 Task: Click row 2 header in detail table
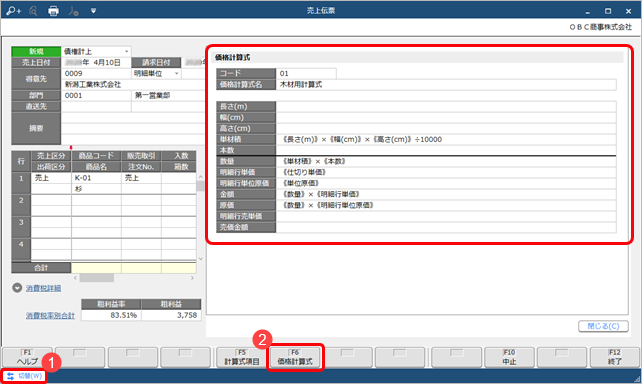(x=21, y=206)
